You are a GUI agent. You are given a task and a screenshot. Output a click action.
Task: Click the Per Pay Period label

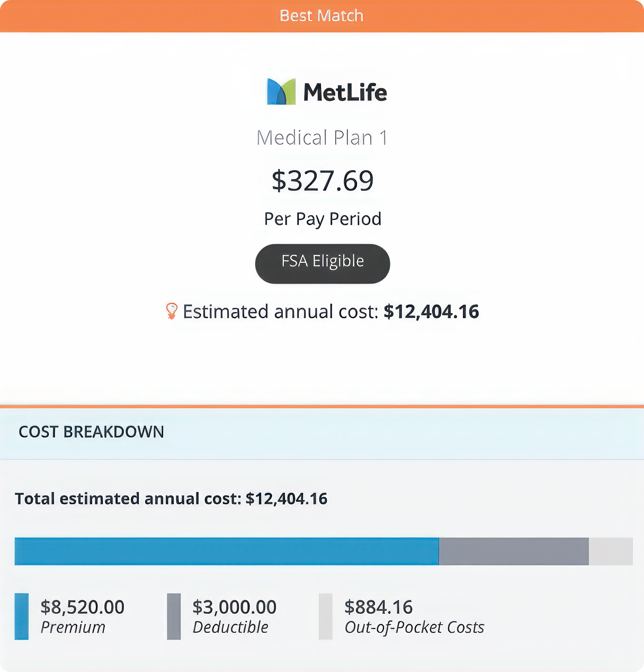(x=323, y=219)
